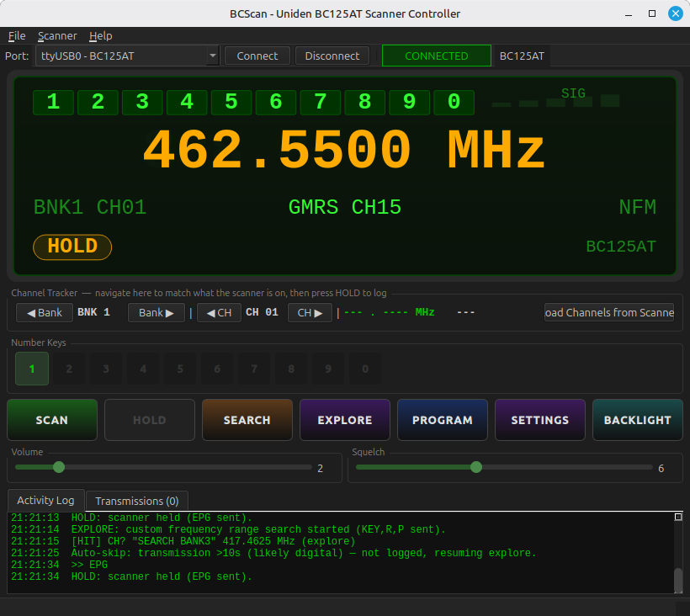Step to next channel with CH ▶
690x616 pixels.
pyautogui.click(x=310, y=313)
